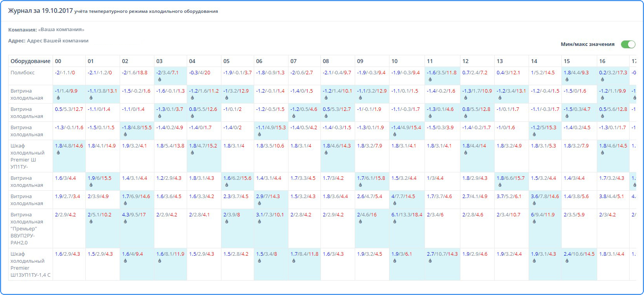Click droplet icon under -1.2/1.6/11.2
This screenshot has width=644, height=295.
pos(192,98)
